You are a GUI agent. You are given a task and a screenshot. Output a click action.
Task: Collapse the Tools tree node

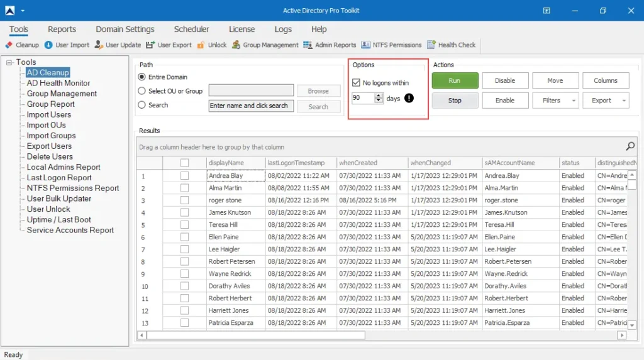(x=9, y=62)
